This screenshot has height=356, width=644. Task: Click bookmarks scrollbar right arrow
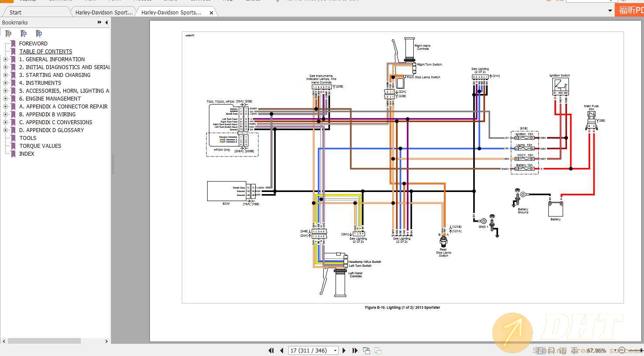point(106,341)
